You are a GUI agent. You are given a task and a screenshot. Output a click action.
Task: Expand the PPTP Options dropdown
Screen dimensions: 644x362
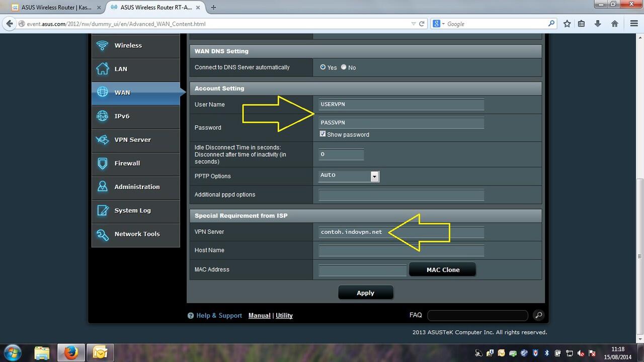coord(374,176)
